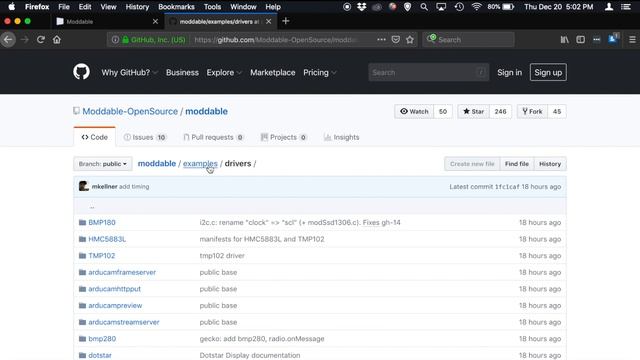Reload the page with the refresh icon
Image resolution: width=640 pixels, height=360 pixels.
click(40, 40)
